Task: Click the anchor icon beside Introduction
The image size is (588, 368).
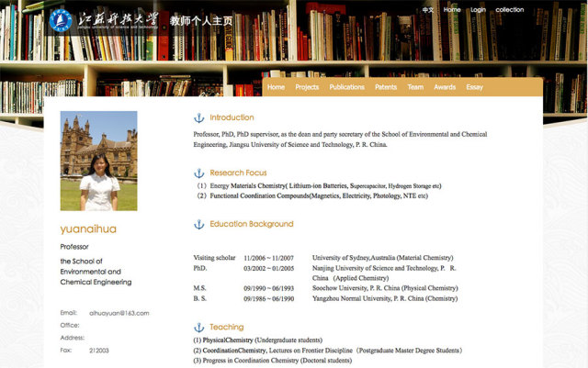Action: click(198, 118)
